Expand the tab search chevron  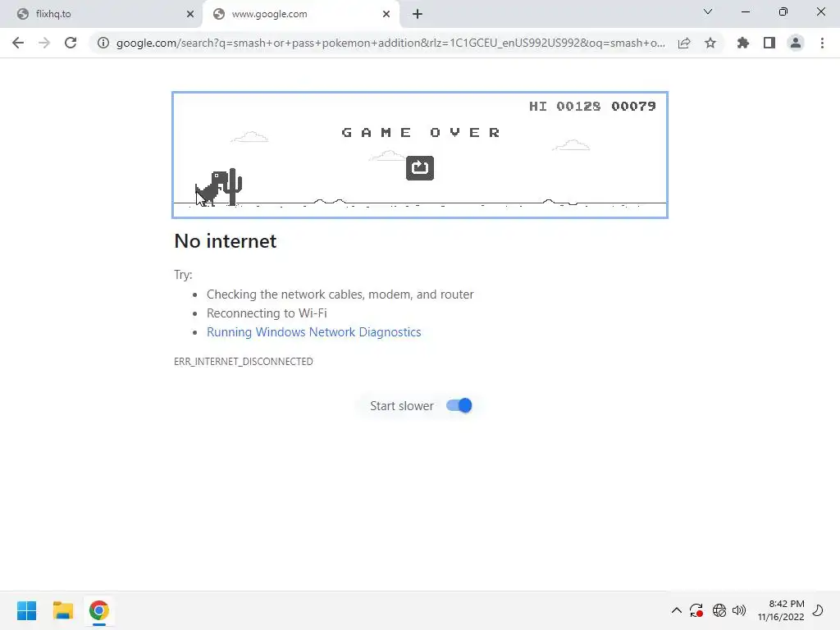point(708,11)
